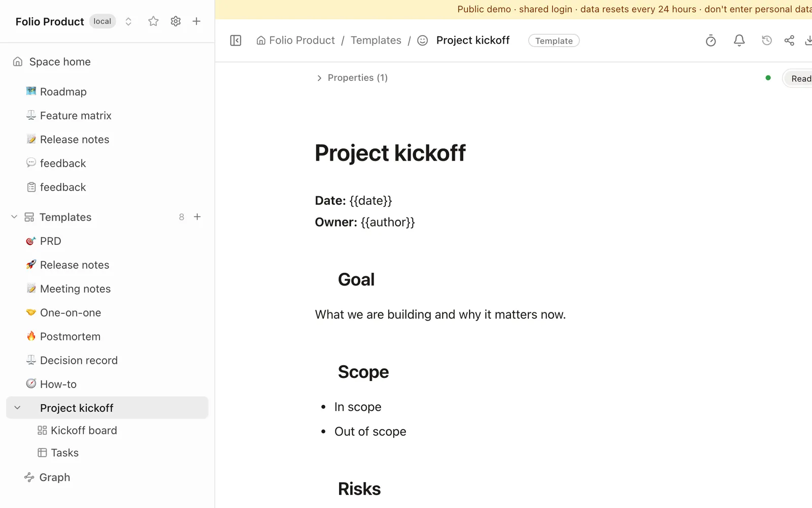Open notifications bell
The height and width of the screenshot is (508, 812).
click(x=739, y=41)
